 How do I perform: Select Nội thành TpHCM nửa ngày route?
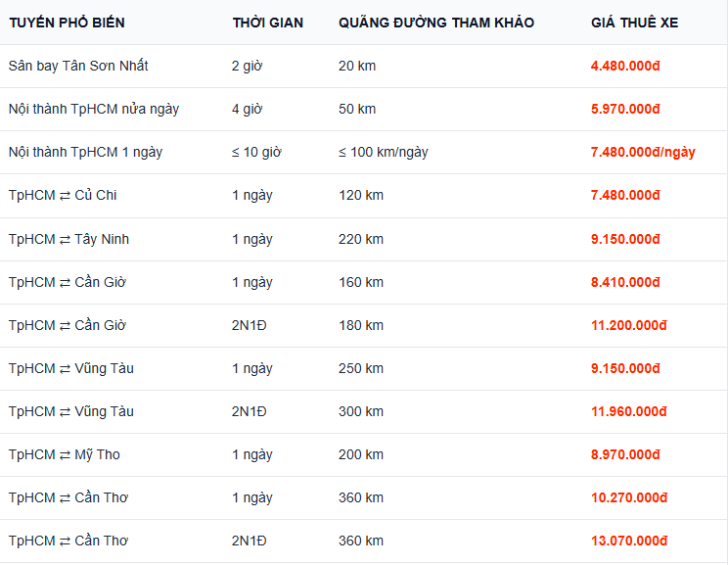pos(93,109)
